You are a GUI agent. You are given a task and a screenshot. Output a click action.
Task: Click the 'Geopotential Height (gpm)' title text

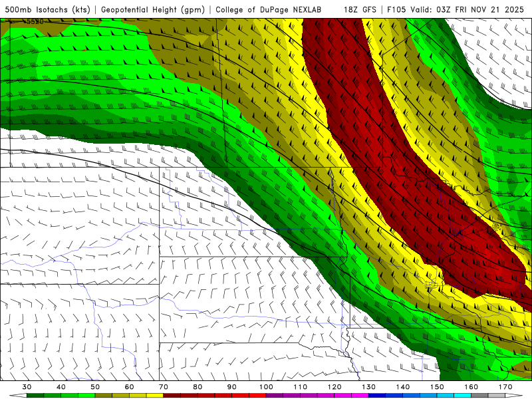click(x=153, y=9)
